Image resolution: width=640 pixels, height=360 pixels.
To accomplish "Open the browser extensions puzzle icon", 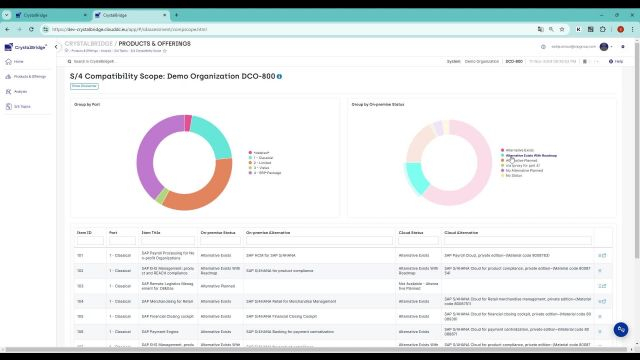I will click(x=603, y=29).
